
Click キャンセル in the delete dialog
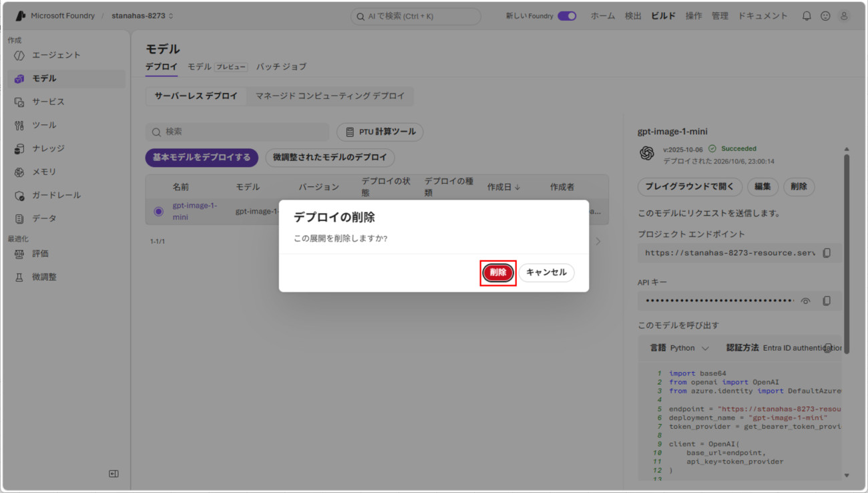coord(546,273)
